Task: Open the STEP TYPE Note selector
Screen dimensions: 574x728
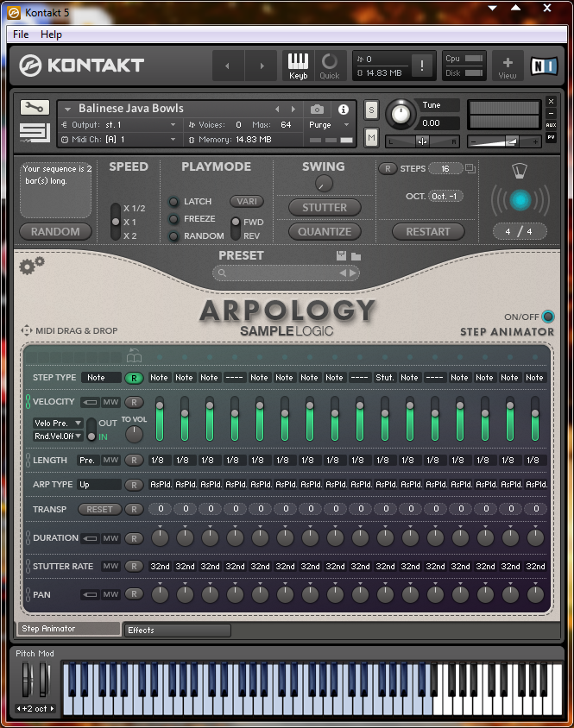Action: tap(101, 378)
